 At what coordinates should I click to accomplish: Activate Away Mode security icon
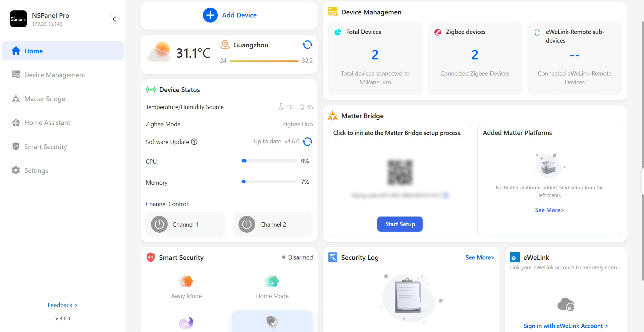(186, 281)
